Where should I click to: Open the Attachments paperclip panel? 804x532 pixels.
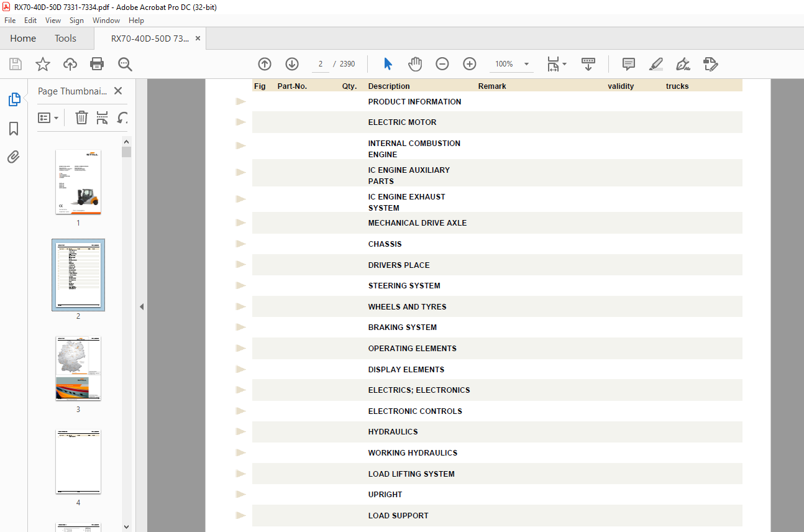click(14, 157)
